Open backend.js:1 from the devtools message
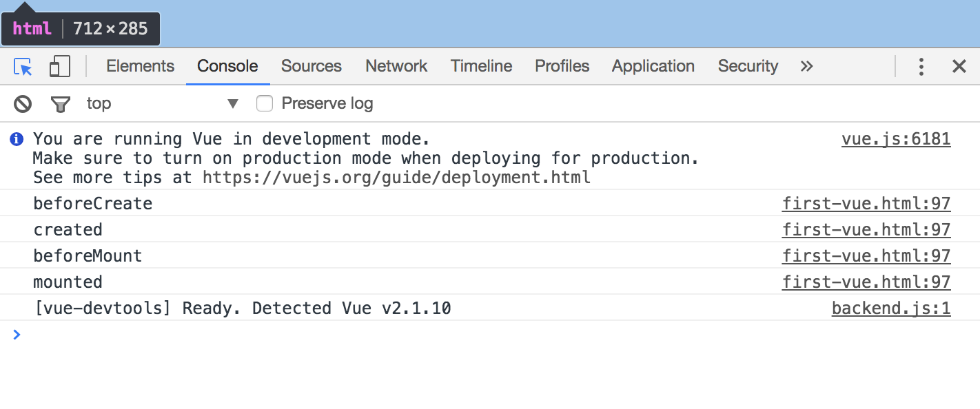Viewport: 980px width, 409px height. tap(891, 308)
